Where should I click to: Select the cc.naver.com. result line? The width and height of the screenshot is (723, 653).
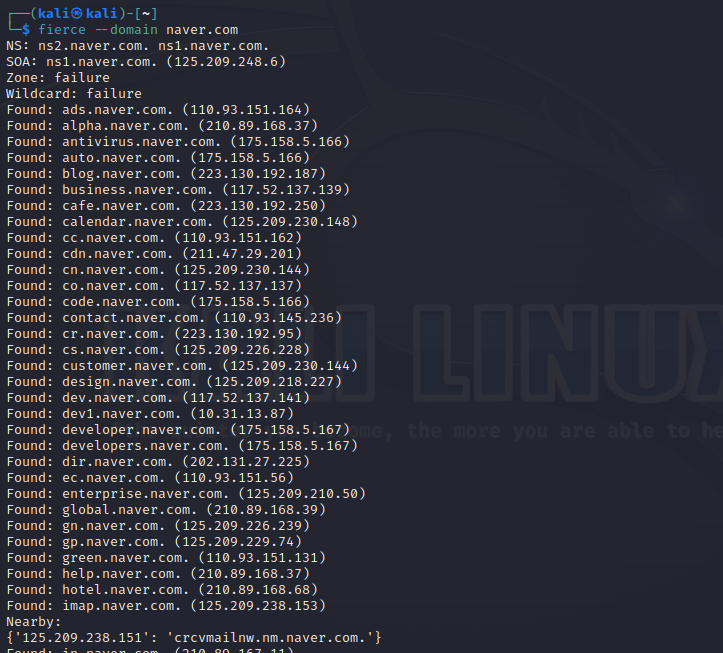[154, 237]
